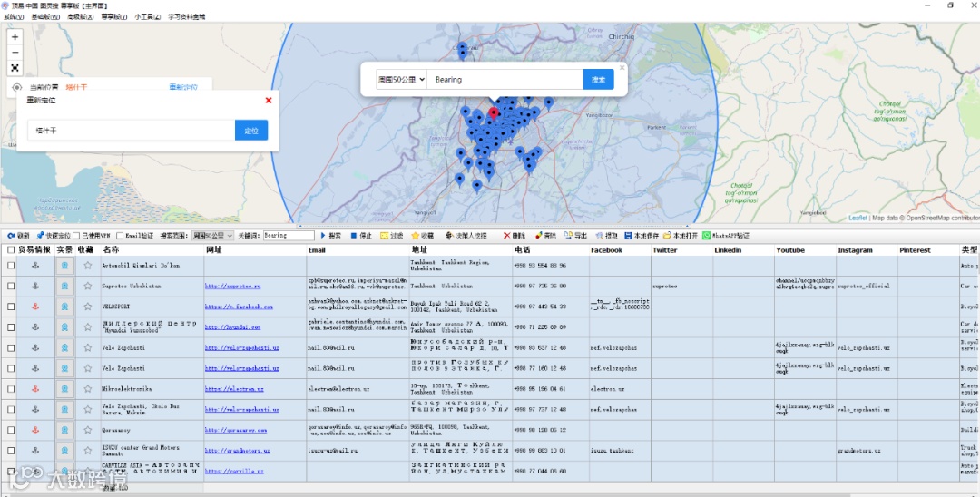Toggle the 已使用VPN checkbox

pyautogui.click(x=76, y=236)
